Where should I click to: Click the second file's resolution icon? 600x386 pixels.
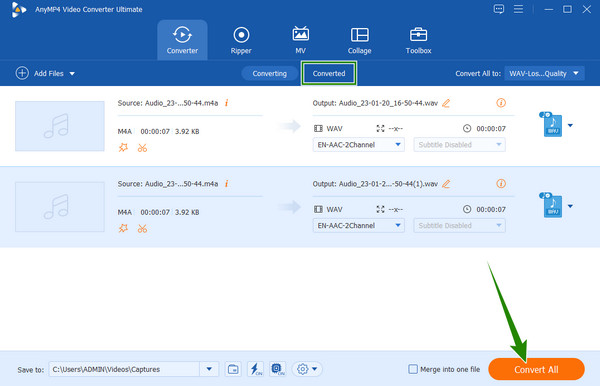[x=380, y=209]
